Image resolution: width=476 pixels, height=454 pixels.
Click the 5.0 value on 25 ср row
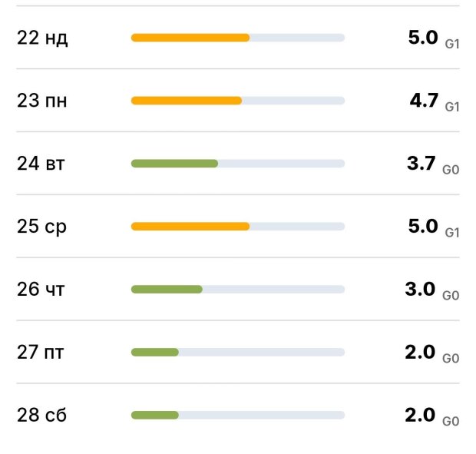(x=423, y=226)
